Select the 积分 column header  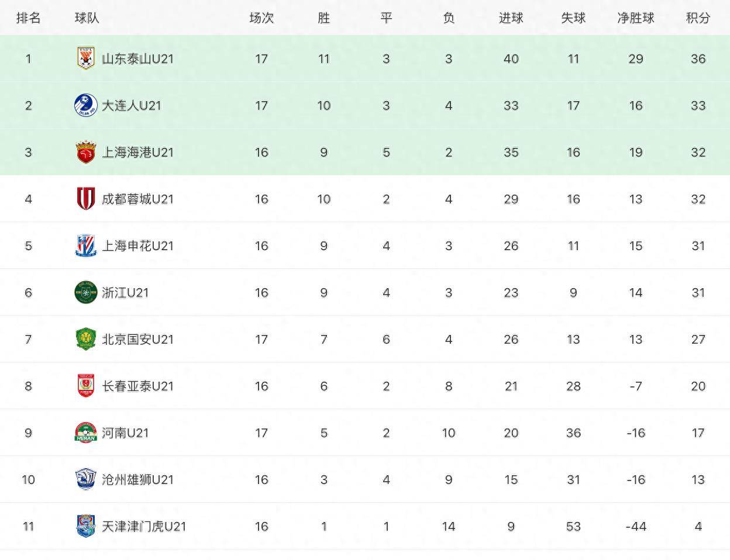tap(698, 18)
